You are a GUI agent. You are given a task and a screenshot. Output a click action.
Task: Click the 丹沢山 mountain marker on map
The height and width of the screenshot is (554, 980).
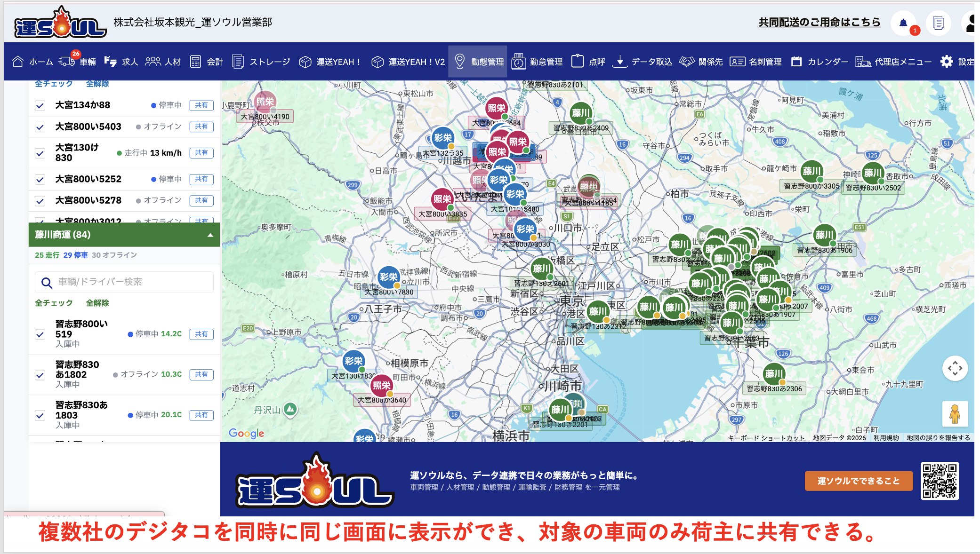coord(290,409)
